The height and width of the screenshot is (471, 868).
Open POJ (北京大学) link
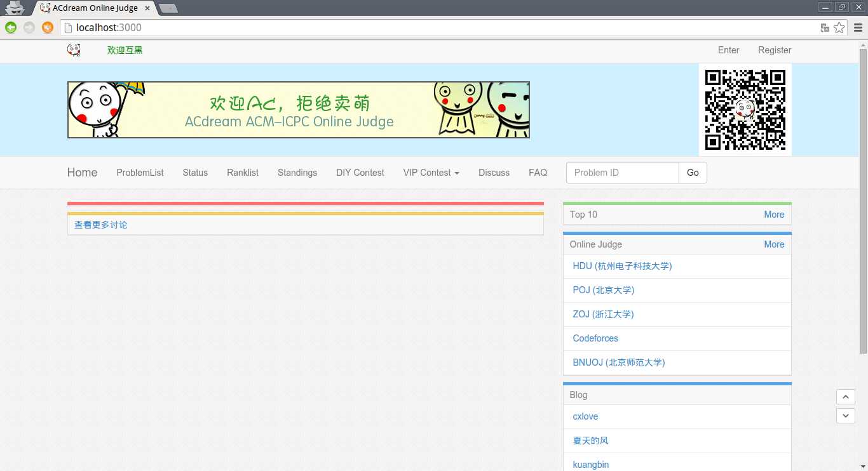(x=604, y=290)
